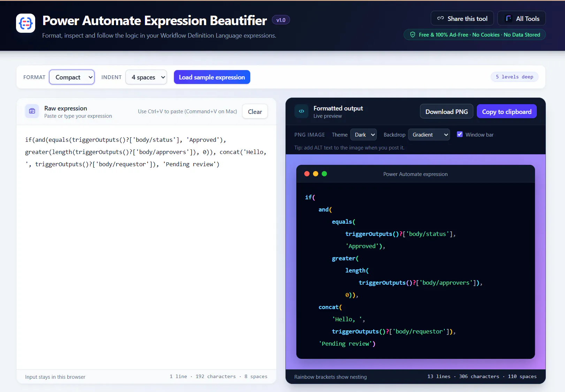Screen dimensions: 565x392
Task: Click the Expression Beautifier app logo icon
Action: pyautogui.click(x=25, y=23)
